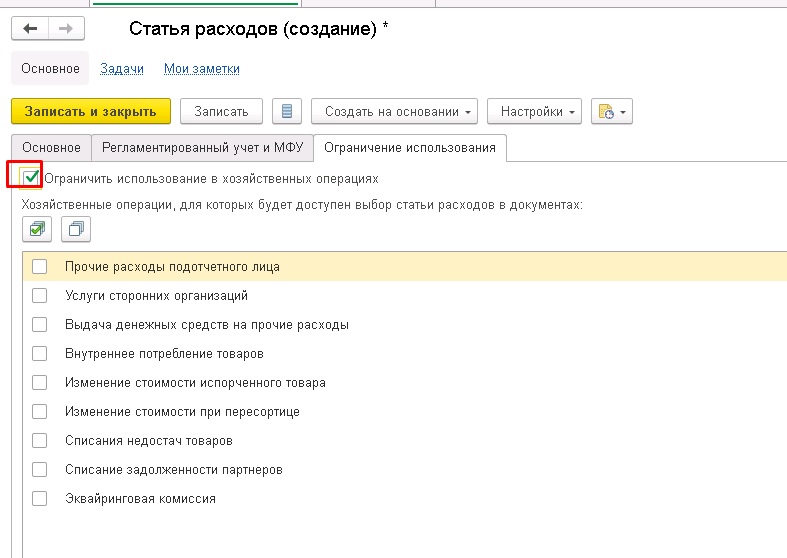The width and height of the screenshot is (787, 558).
Task: Click the Записать button
Action: point(221,111)
